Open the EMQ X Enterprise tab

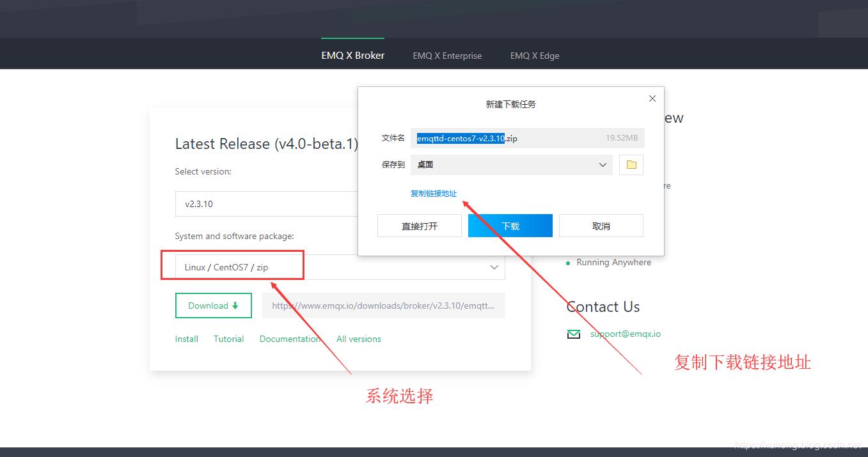(447, 56)
